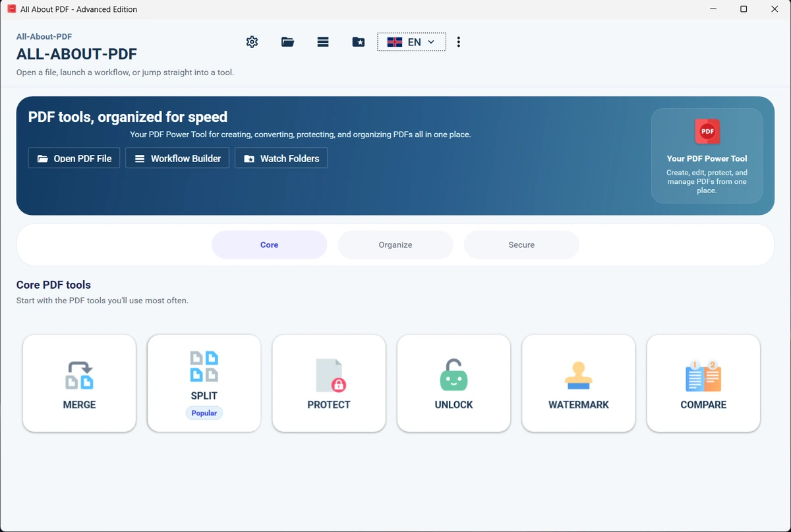Open the Watch Folders button
Viewport: 791px width, 532px height.
[281, 158]
